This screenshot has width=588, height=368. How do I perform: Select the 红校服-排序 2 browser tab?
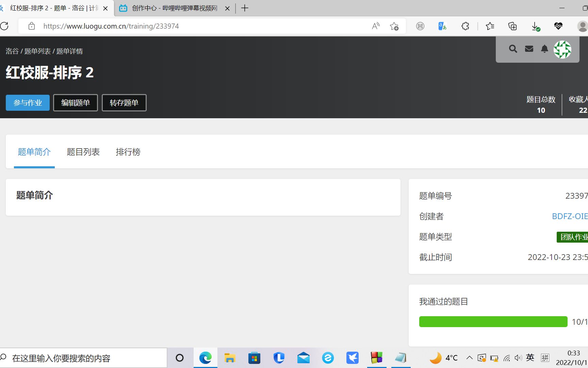pos(54,8)
